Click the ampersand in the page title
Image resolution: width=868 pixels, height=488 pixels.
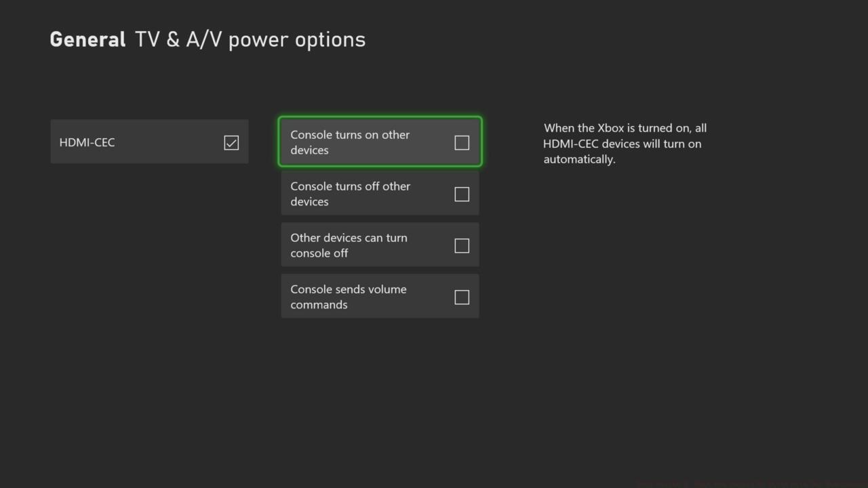click(x=173, y=39)
